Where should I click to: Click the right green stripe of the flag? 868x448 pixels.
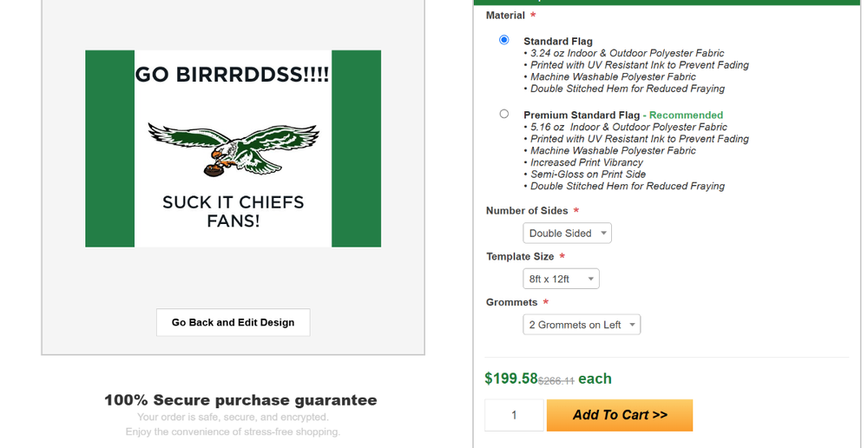click(x=356, y=148)
